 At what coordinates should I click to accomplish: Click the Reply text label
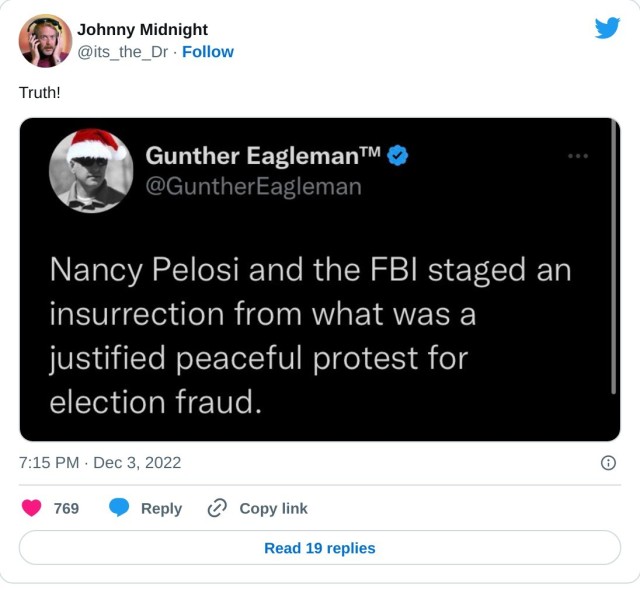point(161,508)
